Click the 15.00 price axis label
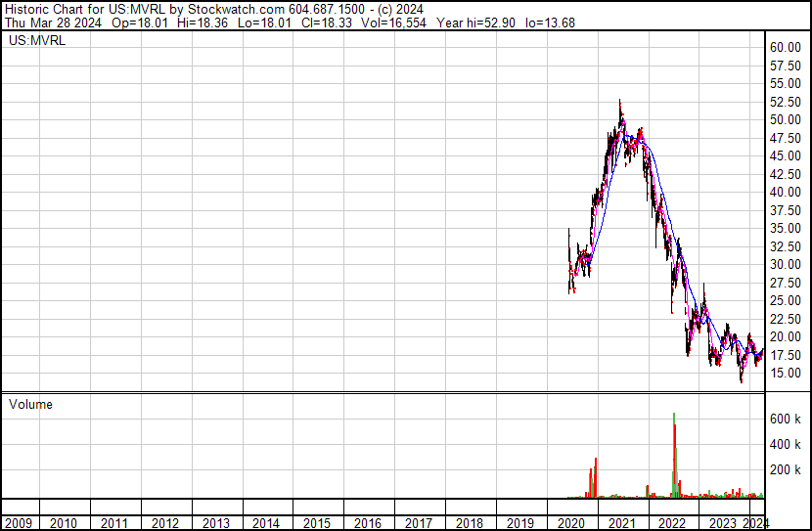Image resolution: width=812 pixels, height=531 pixels. pos(785,373)
